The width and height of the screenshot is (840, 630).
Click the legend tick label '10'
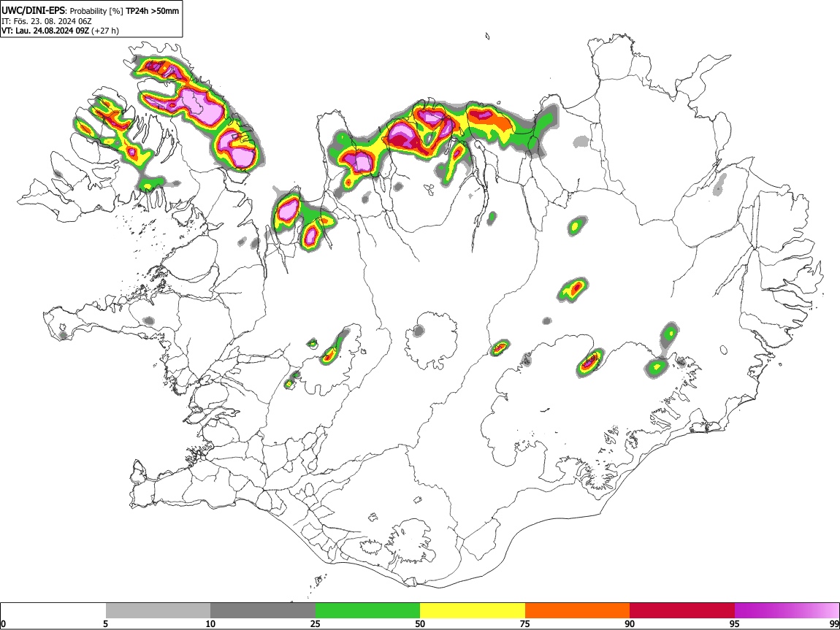click(x=210, y=624)
